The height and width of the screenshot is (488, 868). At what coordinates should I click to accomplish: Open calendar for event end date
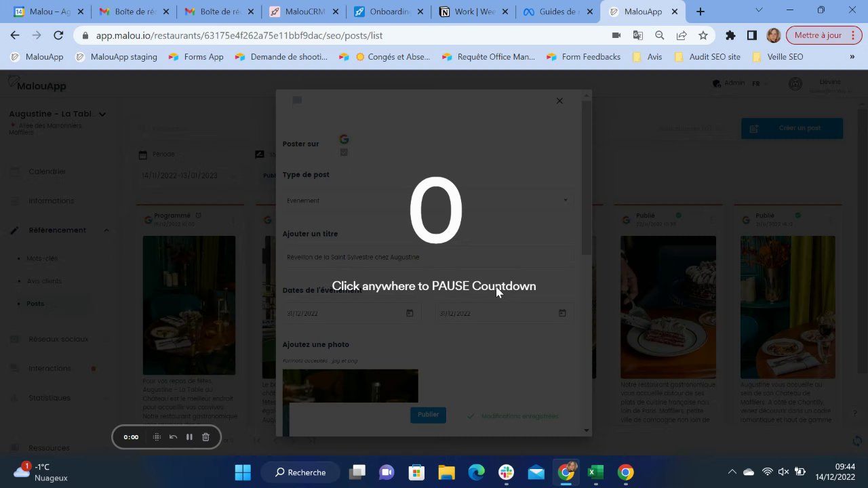(x=562, y=313)
